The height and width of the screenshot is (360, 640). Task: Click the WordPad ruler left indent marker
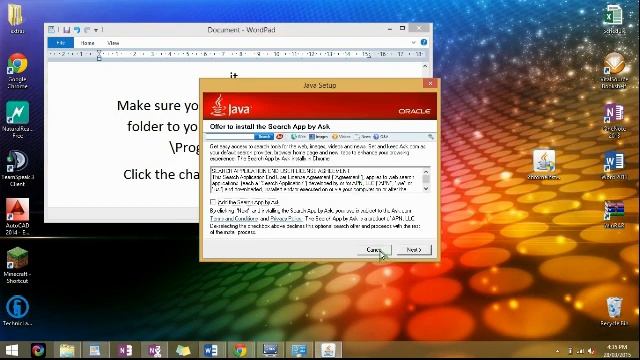pos(99,59)
